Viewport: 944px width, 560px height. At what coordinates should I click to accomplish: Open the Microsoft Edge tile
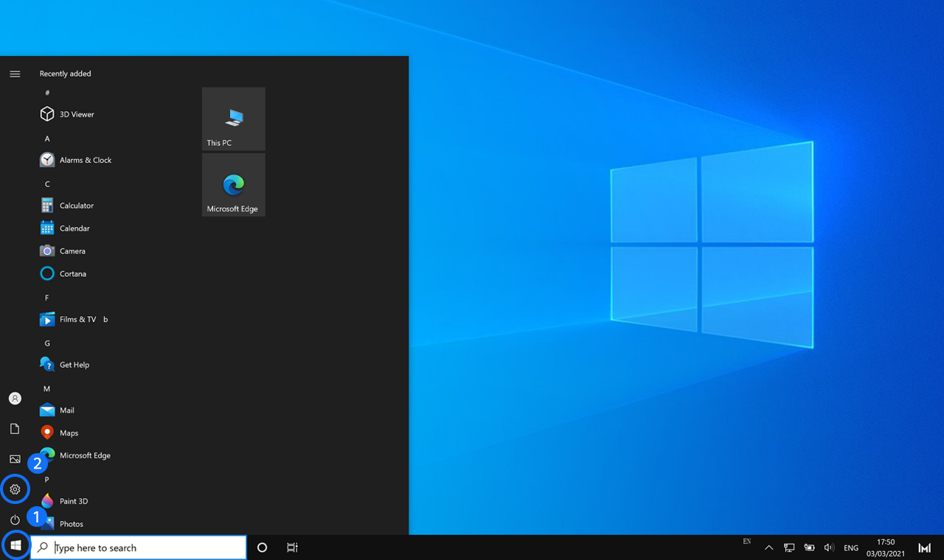click(234, 185)
